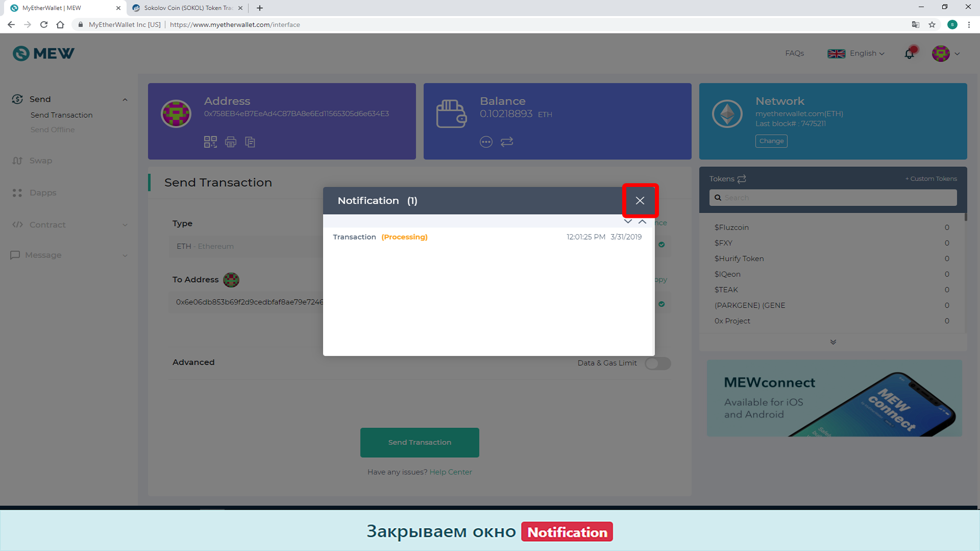Open the browser home page

coord(60,24)
